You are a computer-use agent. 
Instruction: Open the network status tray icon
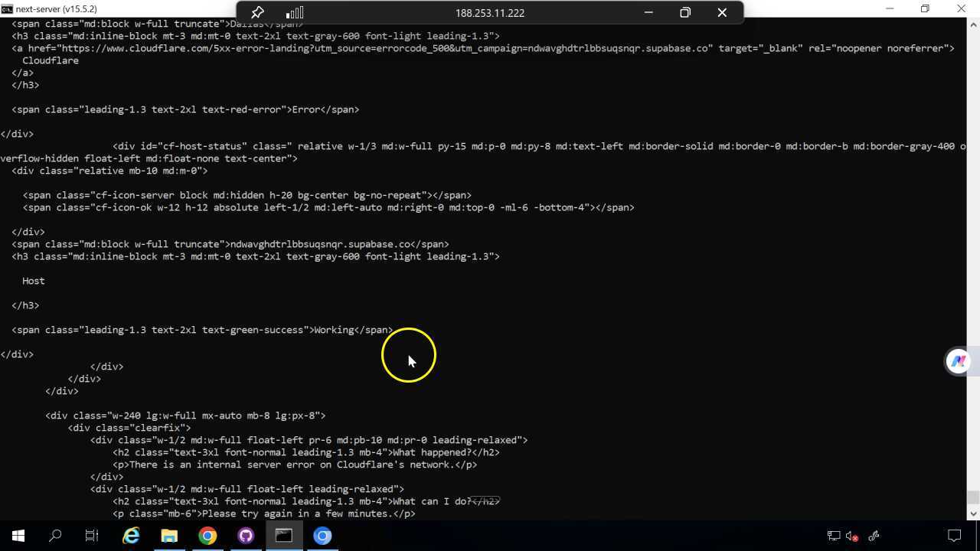[834, 536]
